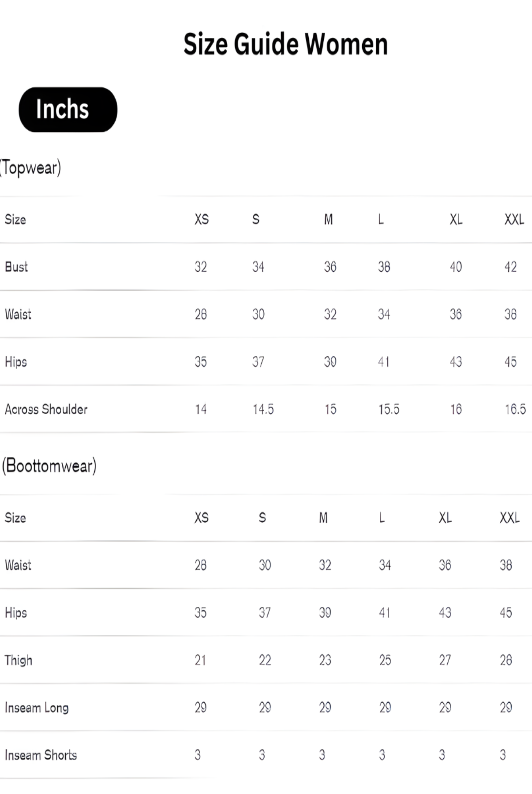Select the Topwear section label
The height and width of the screenshot is (794, 532).
[30, 168]
